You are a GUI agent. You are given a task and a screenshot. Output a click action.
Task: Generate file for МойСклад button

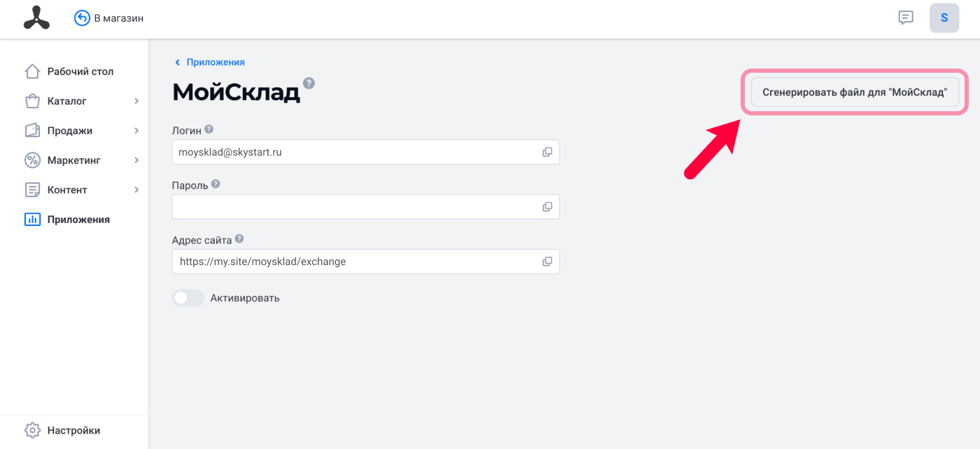(855, 92)
